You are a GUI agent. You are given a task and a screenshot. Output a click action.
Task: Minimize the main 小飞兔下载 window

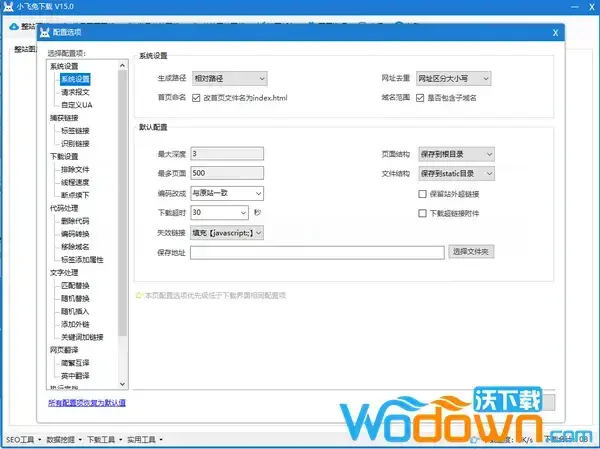575,7
